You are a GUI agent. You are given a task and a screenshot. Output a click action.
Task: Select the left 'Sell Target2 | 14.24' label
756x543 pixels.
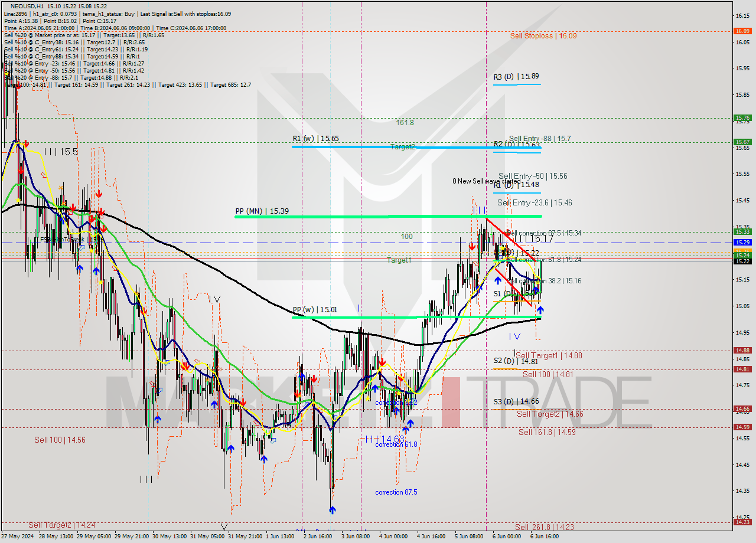click(x=61, y=525)
